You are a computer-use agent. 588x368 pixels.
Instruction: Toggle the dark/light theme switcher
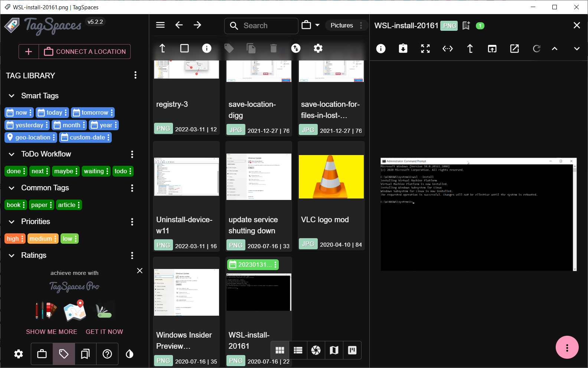click(130, 354)
